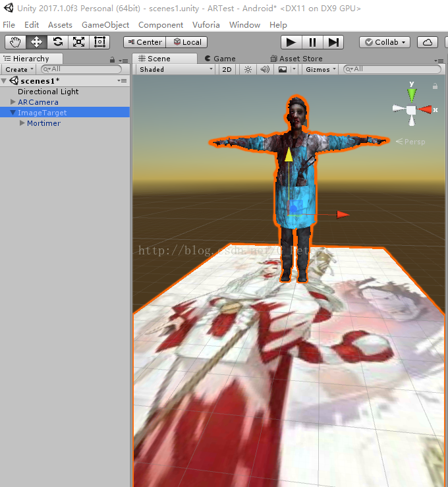Toggle the scene gizmo rotation lock
Viewport: 448px width, 487px height.
tap(435, 86)
